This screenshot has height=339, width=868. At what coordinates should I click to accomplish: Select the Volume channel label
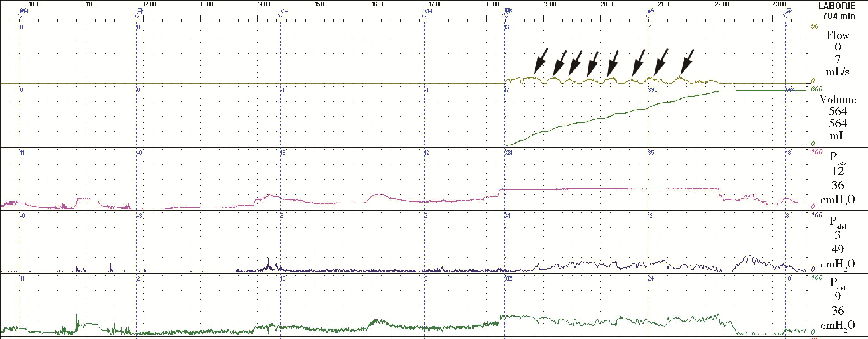838,99
